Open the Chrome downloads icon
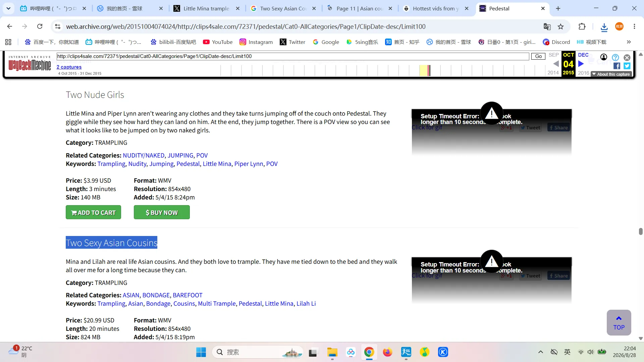Screen dimensions: 644x362 pyautogui.click(x=604, y=27)
